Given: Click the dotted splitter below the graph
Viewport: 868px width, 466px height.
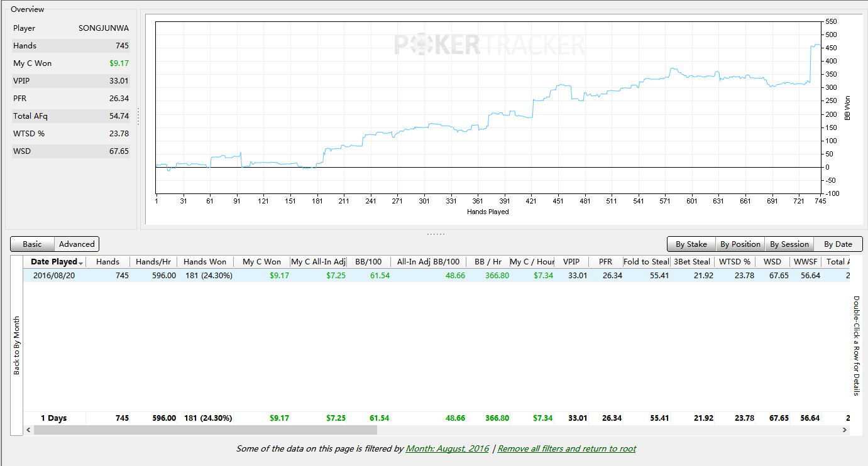Looking at the screenshot, I should [x=436, y=234].
